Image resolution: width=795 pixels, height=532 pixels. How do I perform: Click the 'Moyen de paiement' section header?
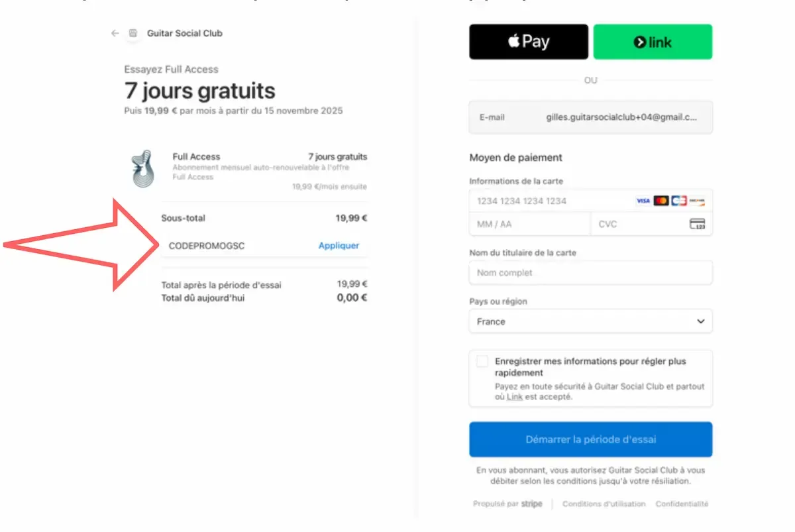pyautogui.click(x=515, y=158)
